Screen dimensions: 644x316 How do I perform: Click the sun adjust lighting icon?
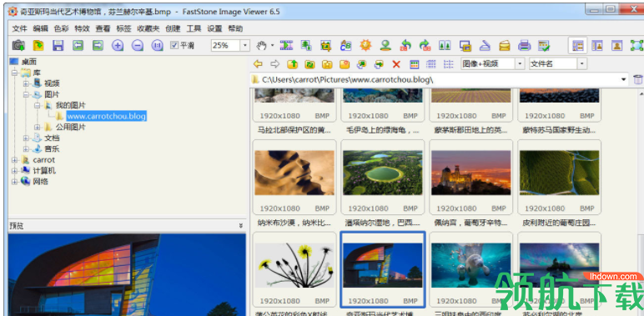(x=365, y=45)
